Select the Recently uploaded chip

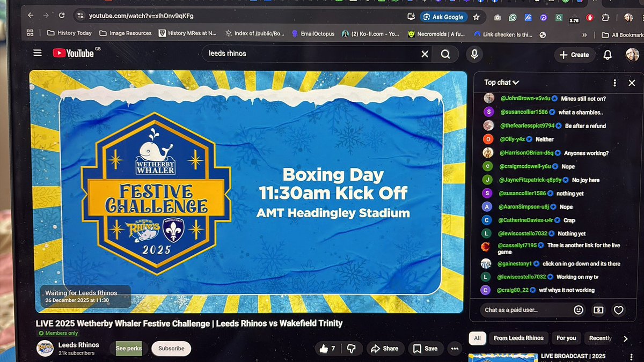(x=600, y=338)
